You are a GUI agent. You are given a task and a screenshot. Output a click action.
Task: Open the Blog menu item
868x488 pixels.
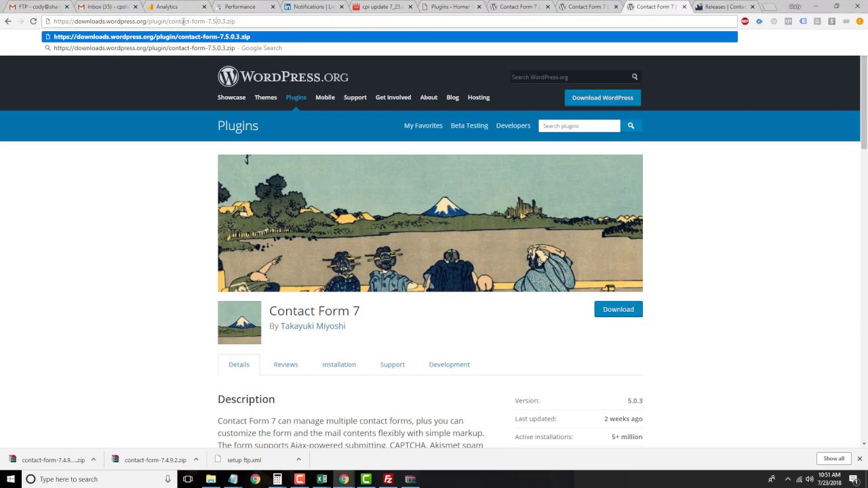tap(452, 97)
